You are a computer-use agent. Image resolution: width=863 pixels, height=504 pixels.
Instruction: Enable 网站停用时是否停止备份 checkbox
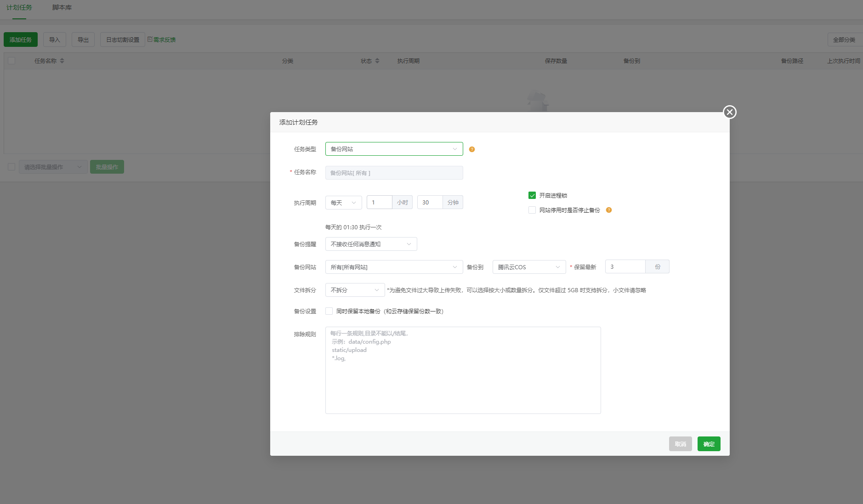coord(532,210)
